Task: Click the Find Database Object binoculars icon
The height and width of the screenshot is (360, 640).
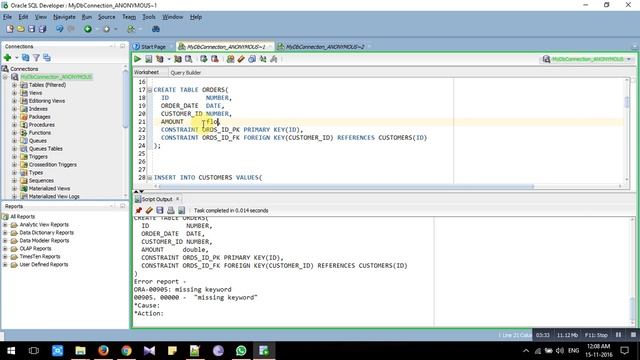Action: pyautogui.click(x=156, y=29)
